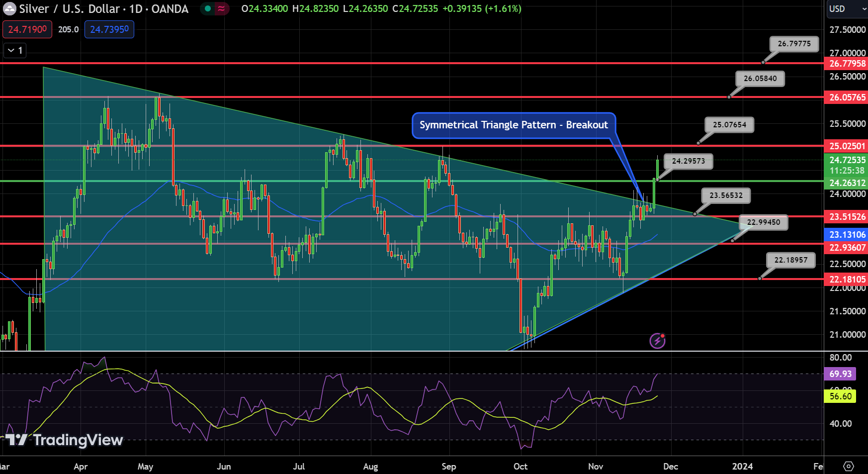
Task: Click the red 26.05765 axis price tag
Action: click(x=846, y=97)
